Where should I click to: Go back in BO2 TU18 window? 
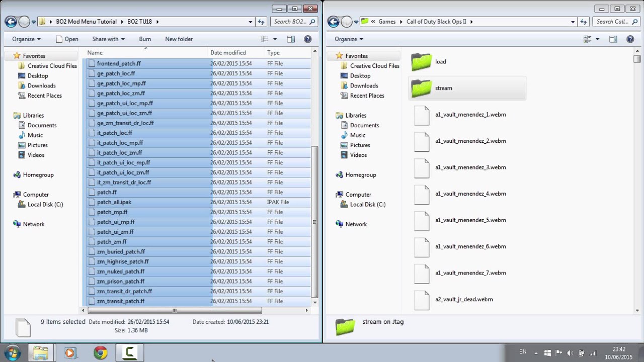tap(11, 22)
